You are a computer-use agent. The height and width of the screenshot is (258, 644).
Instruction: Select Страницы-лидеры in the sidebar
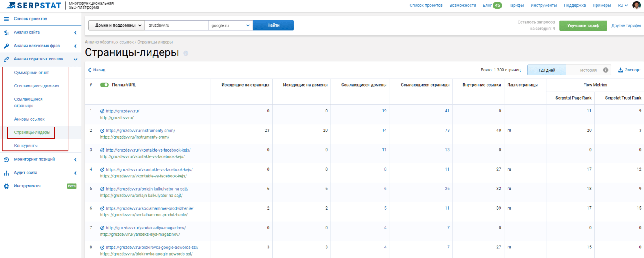click(32, 132)
